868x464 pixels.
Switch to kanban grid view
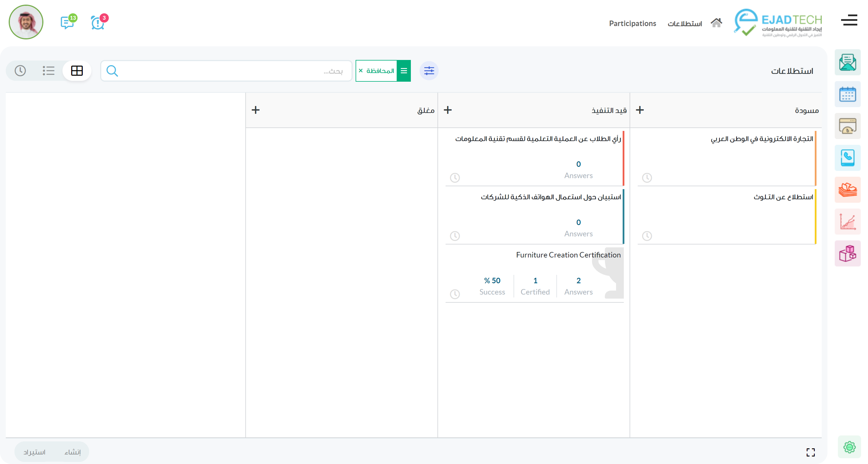point(77,70)
